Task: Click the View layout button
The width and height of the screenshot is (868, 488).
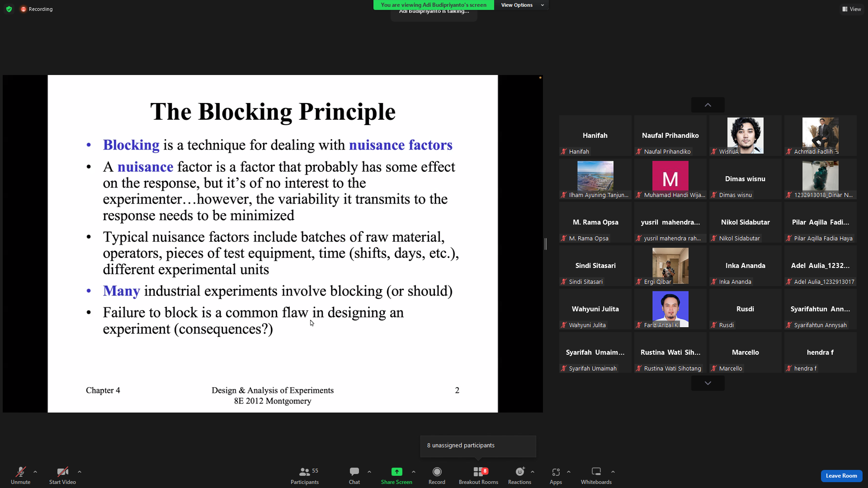Action: 852,9
